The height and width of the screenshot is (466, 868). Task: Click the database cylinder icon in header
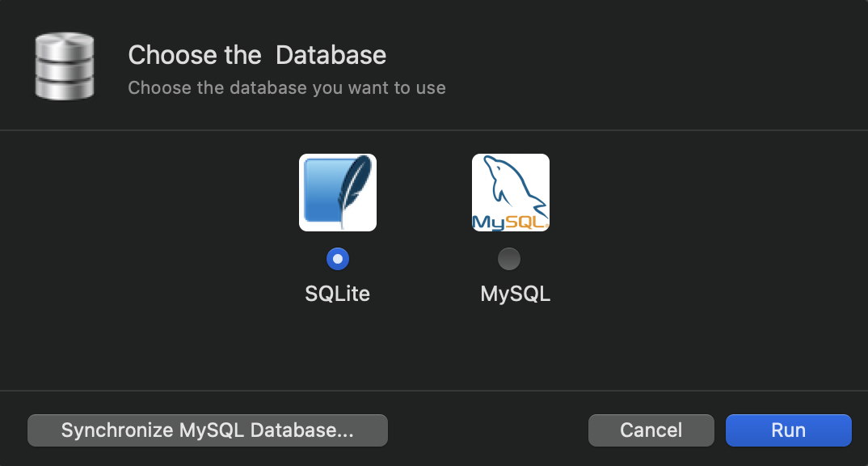click(x=65, y=66)
